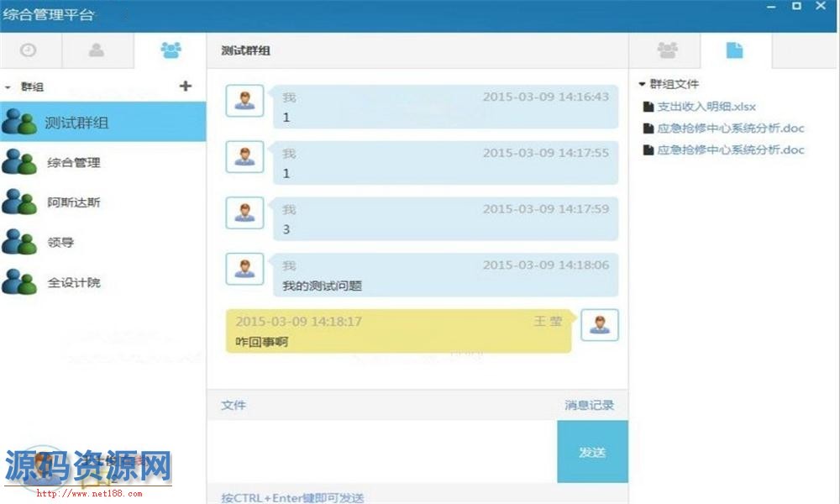
Task: Open the 全设计院 group chat
Action: 74,283
